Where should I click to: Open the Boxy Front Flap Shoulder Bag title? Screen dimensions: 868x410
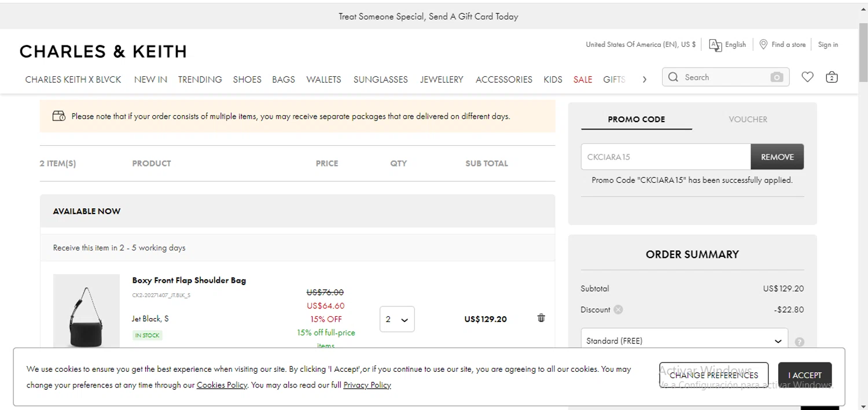189,280
